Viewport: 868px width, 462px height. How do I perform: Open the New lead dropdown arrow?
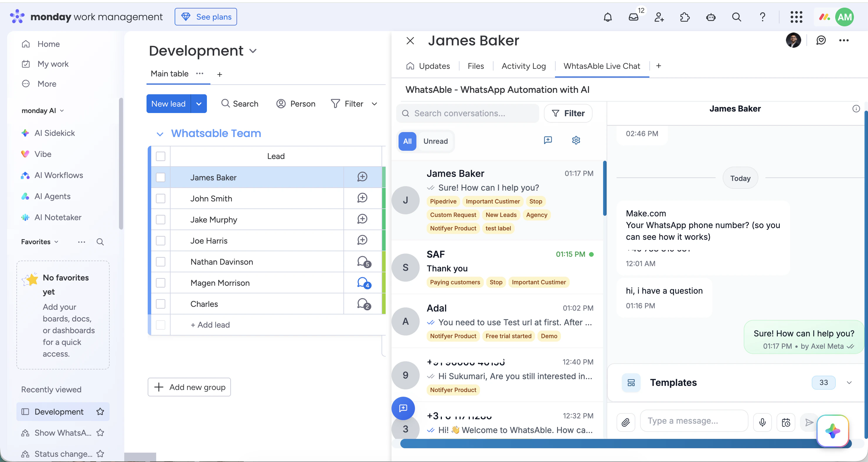point(199,104)
